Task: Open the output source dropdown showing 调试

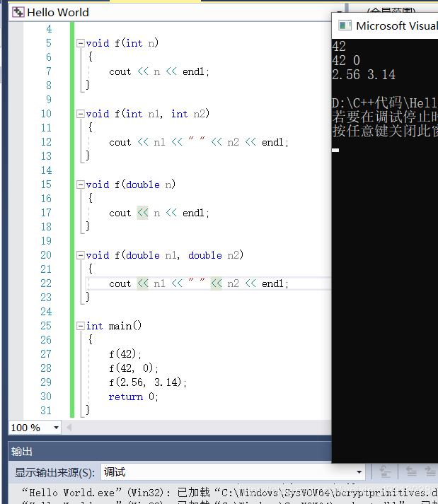Action: pyautogui.click(x=233, y=472)
